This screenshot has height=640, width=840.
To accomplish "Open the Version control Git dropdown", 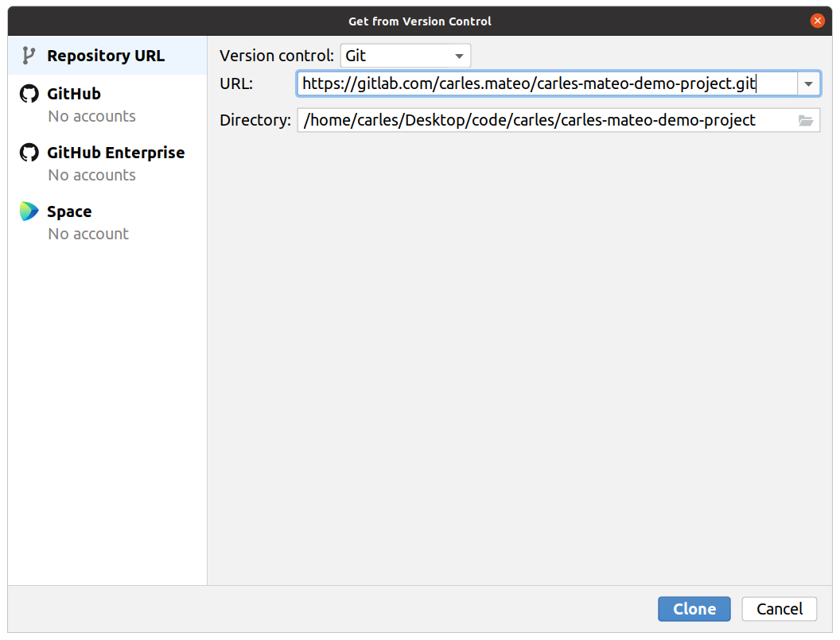I will (406, 56).
